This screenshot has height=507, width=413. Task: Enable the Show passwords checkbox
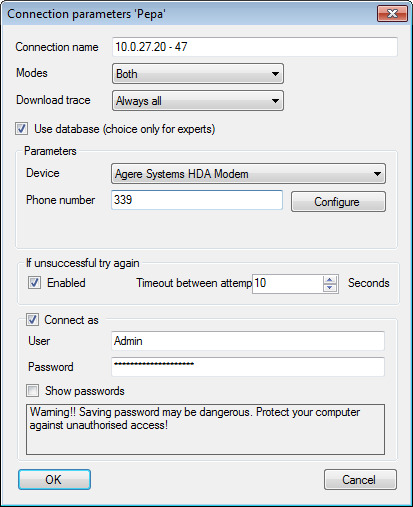pos(33,390)
